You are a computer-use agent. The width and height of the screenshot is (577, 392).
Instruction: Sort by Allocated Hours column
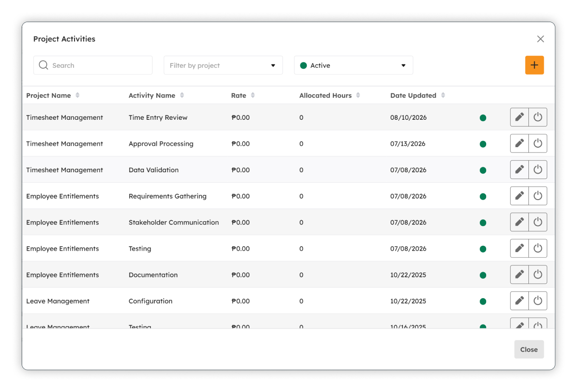tap(358, 95)
